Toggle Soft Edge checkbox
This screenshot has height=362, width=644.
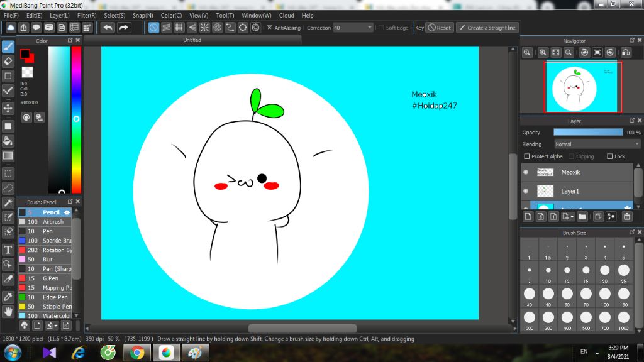380,28
